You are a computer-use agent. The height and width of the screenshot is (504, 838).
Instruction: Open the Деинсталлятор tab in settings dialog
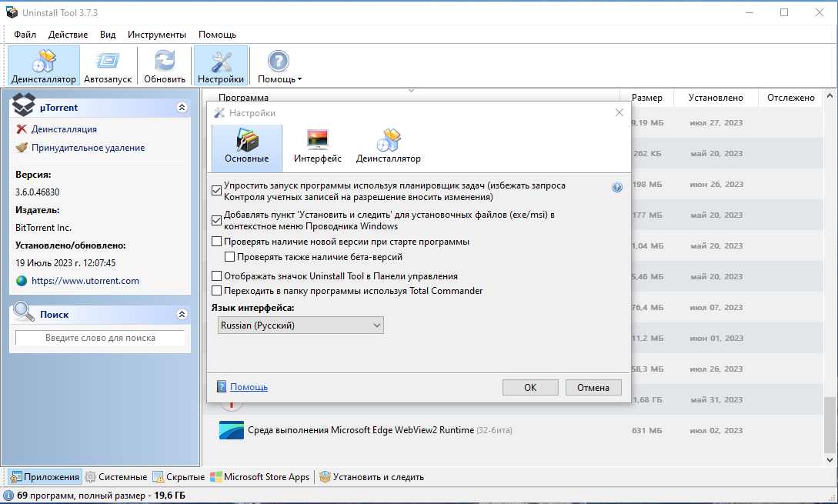pyautogui.click(x=389, y=145)
